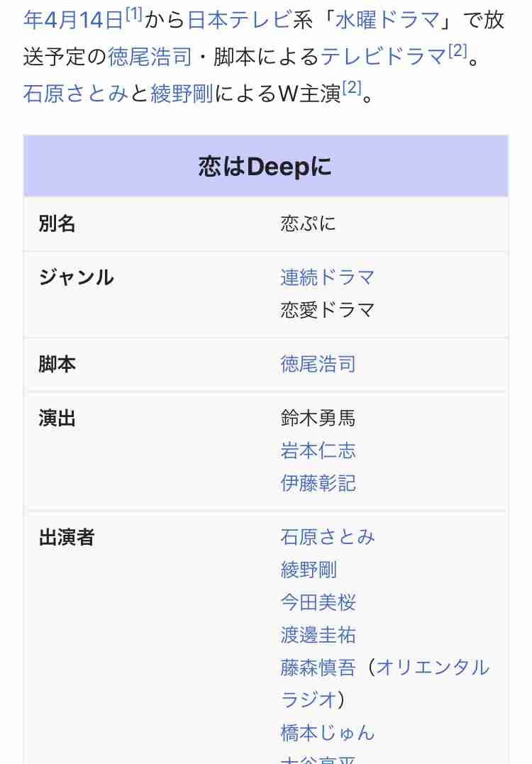Image resolution: width=532 pixels, height=764 pixels.
Task: Open 石原さとみ link in 出演者 list
Action: coord(328,537)
